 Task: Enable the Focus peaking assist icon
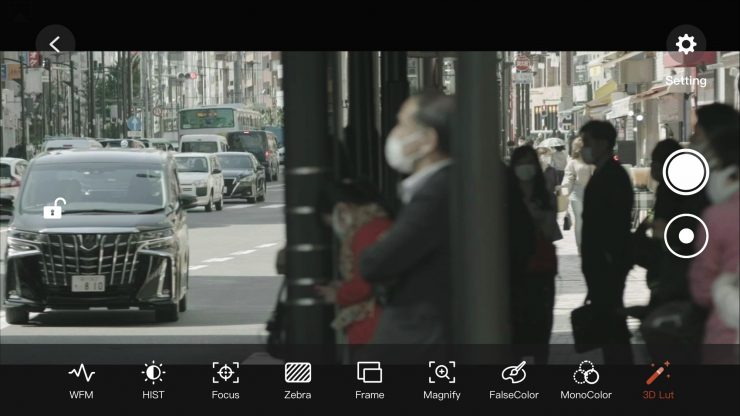point(225,373)
